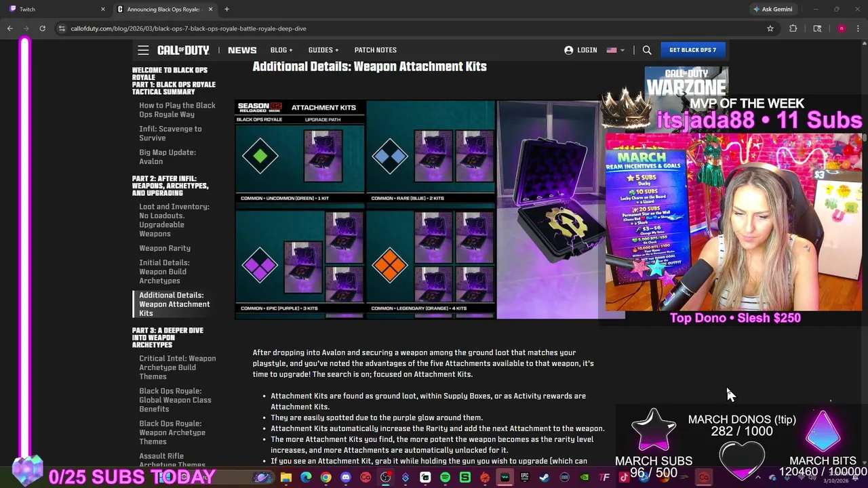Open Epic Games Launcher from taskbar
This screenshot has width=868, height=488.
[525, 478]
